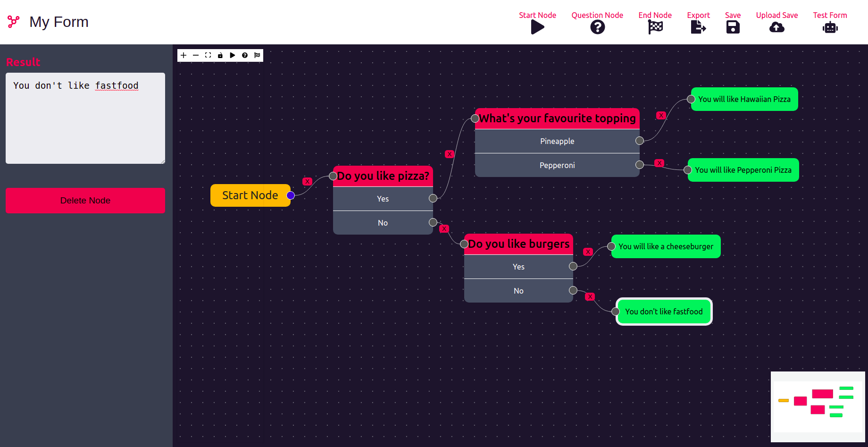This screenshot has height=447, width=868.
Task: Click pizza question input handle
Action: click(333, 176)
